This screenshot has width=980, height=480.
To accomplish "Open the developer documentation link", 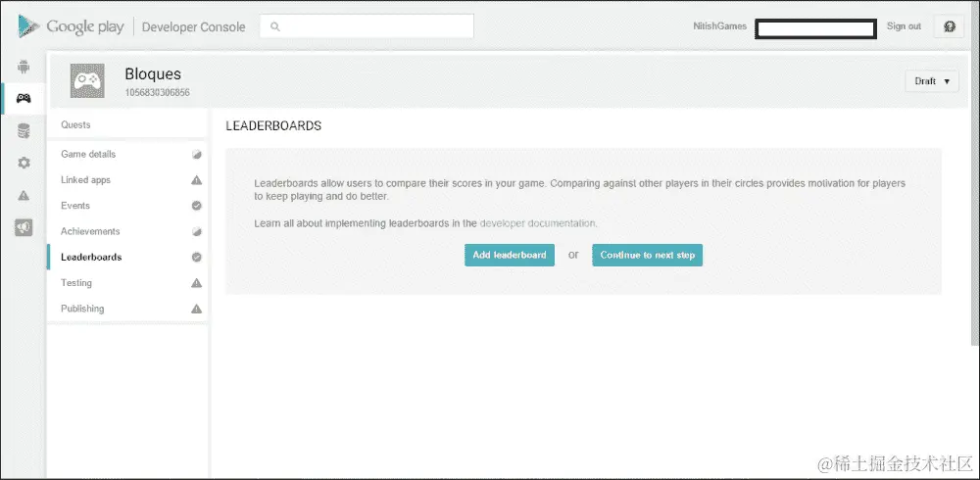I will pyautogui.click(x=538, y=223).
